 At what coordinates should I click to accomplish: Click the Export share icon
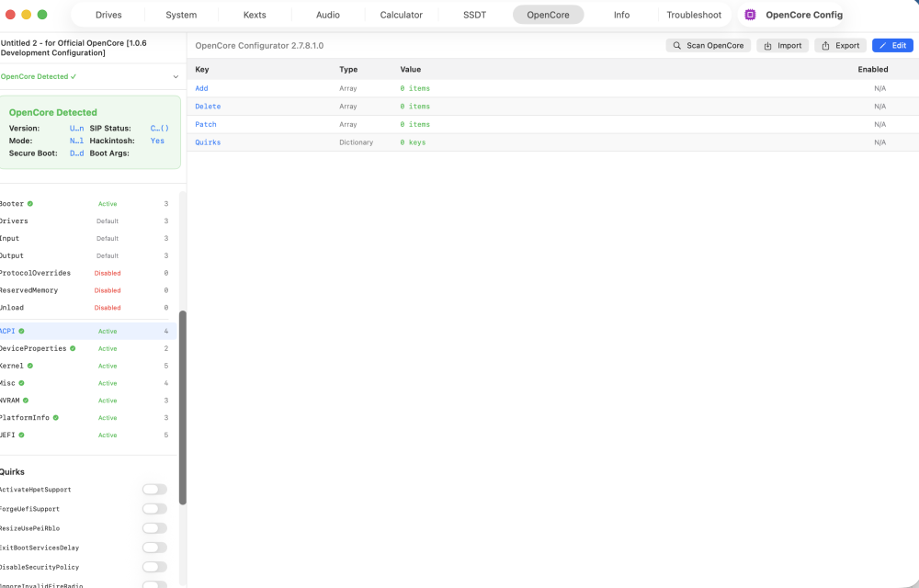click(826, 46)
